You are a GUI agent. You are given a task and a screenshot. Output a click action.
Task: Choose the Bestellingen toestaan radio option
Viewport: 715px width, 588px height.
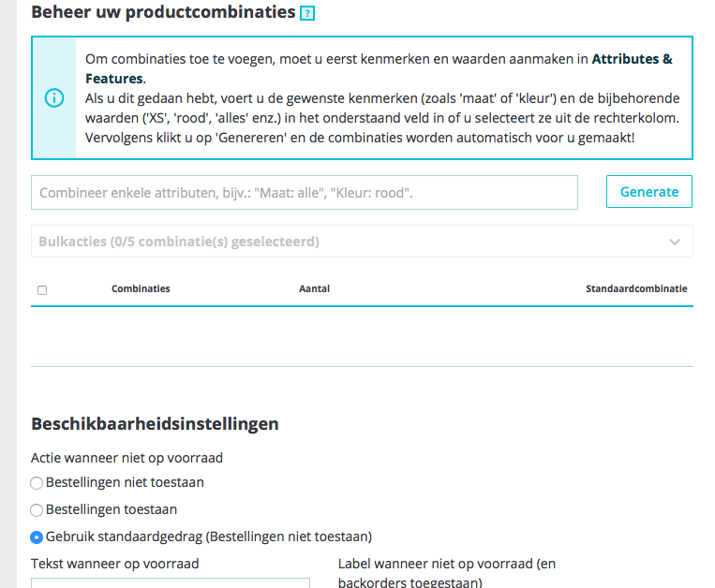(37, 510)
